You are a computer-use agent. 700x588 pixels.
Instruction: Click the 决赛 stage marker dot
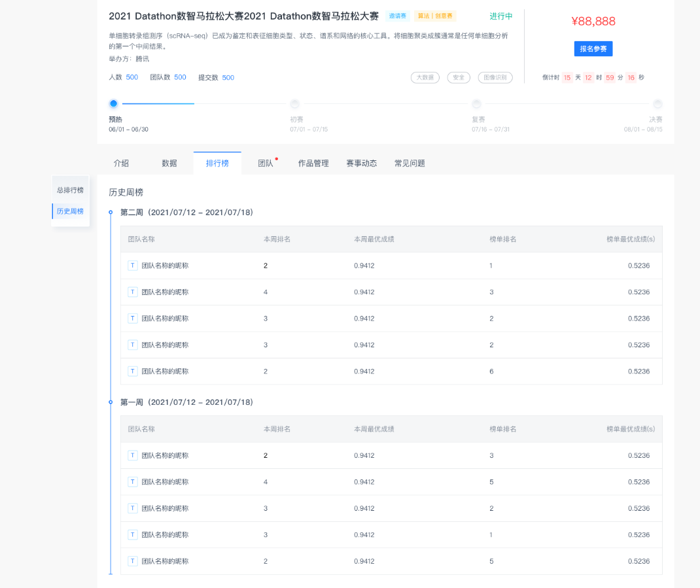coord(657,103)
